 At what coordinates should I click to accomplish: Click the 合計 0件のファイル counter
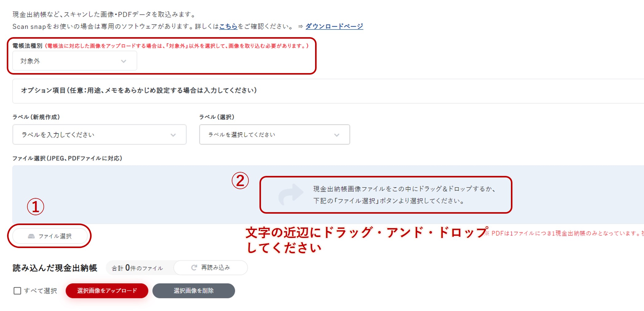point(137,268)
